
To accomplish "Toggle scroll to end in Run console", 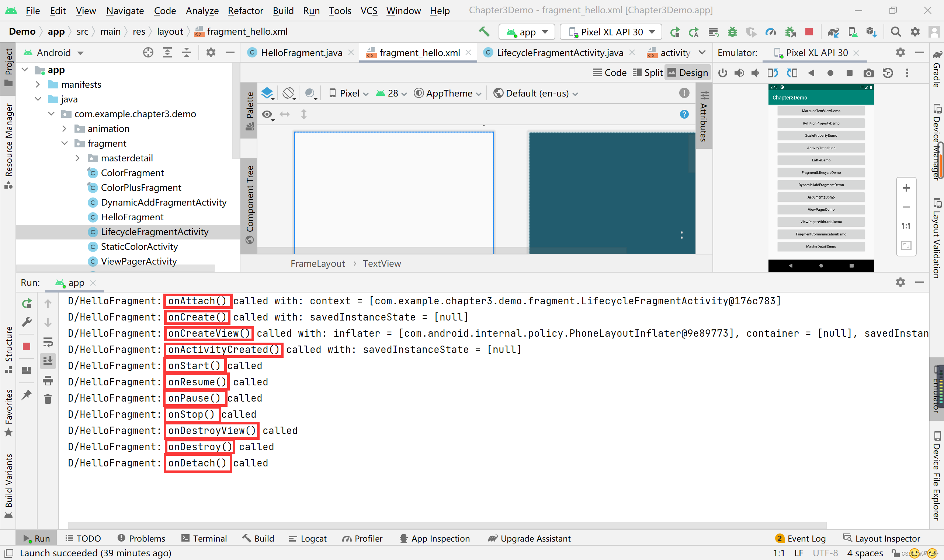I will (48, 361).
